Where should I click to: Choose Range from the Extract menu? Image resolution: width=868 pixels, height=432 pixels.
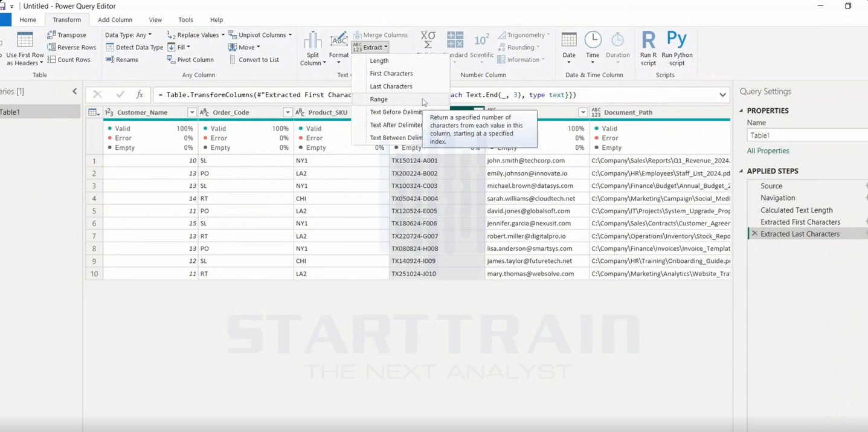pyautogui.click(x=401, y=99)
